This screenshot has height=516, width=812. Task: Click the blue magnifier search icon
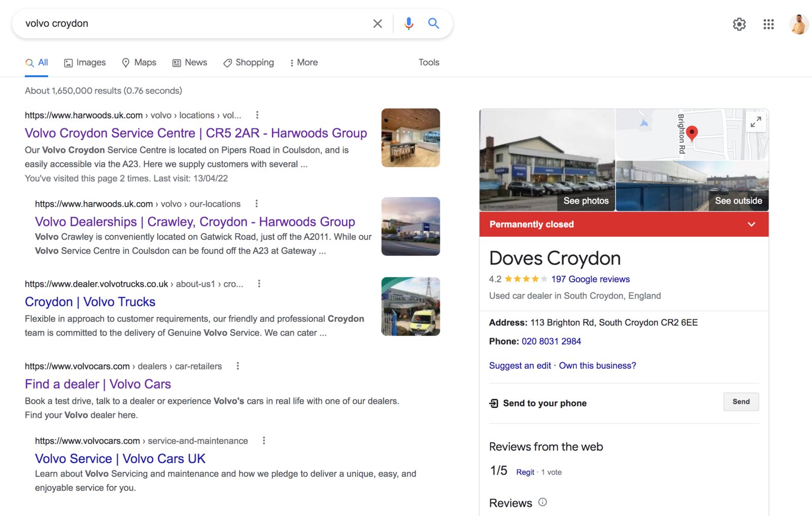(433, 23)
